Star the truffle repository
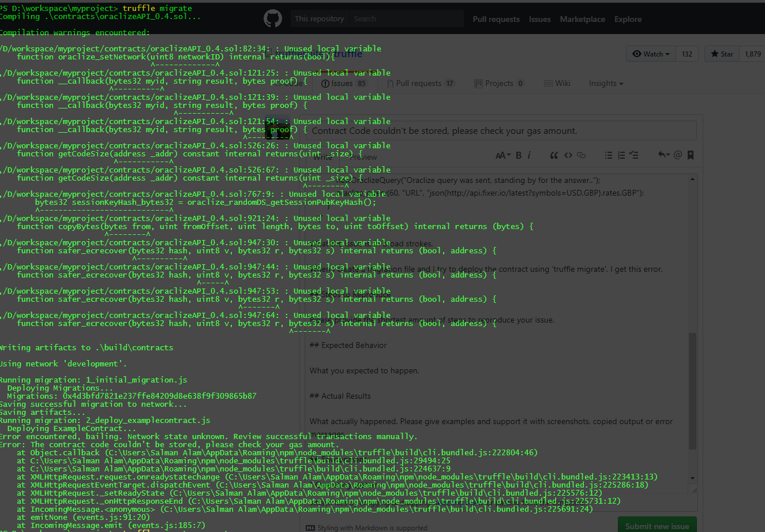The image size is (765, 532). pos(722,54)
